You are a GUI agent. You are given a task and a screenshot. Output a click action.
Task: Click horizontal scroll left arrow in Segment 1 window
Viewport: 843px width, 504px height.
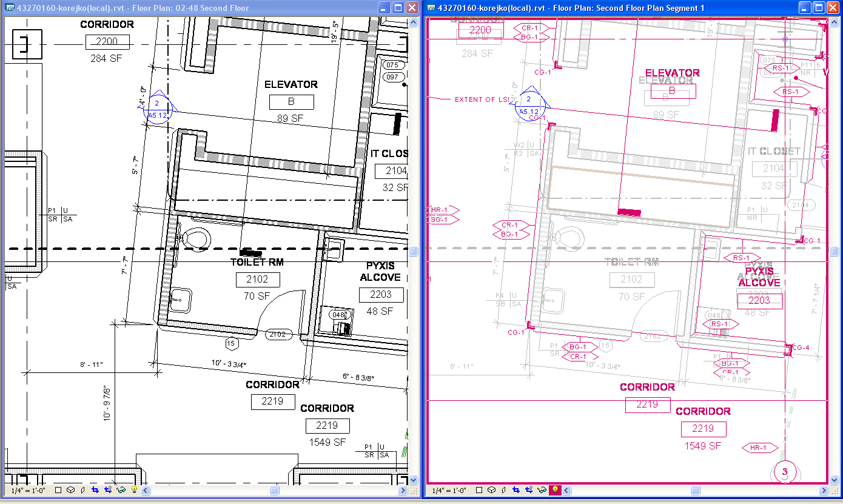(568, 490)
